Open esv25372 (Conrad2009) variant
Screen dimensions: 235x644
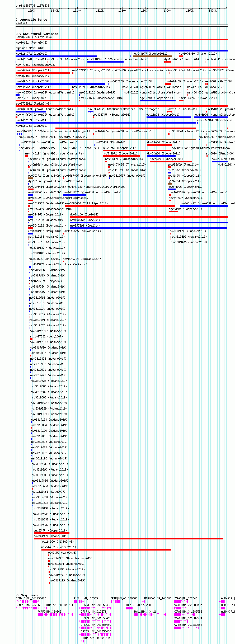click(45, 176)
